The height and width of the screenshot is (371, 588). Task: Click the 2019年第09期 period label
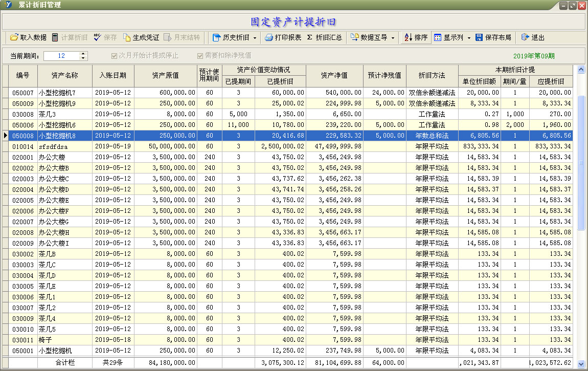(x=534, y=56)
